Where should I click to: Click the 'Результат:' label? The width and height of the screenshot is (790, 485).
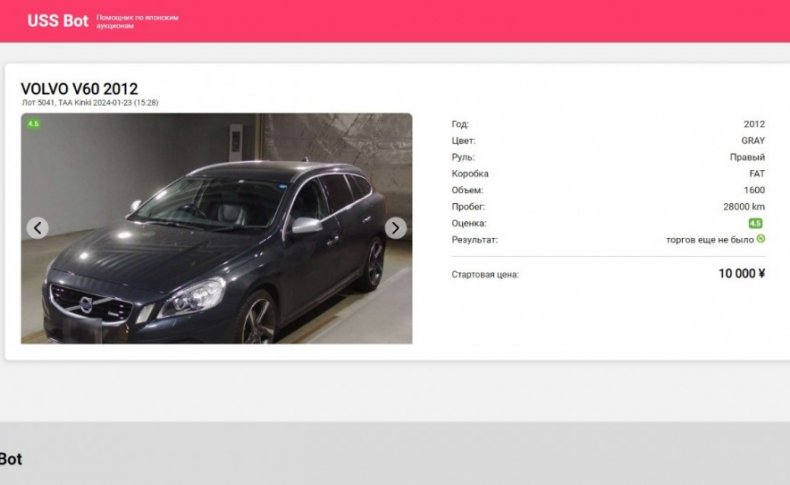click(475, 240)
